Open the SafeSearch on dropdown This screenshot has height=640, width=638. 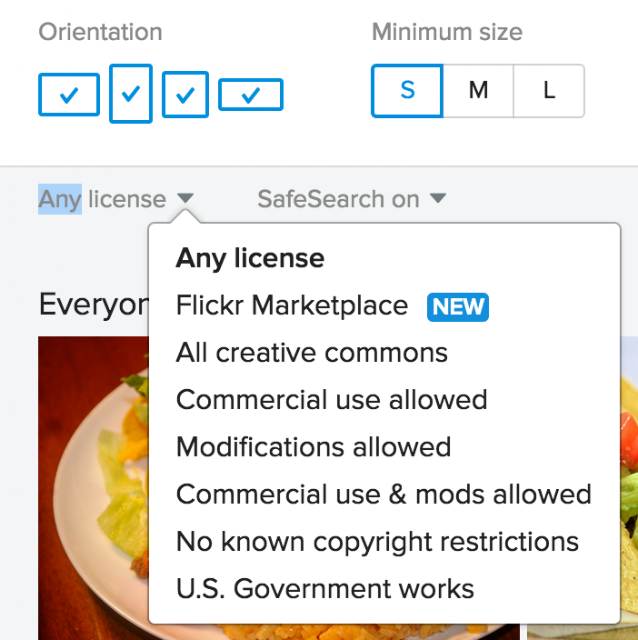[x=352, y=199]
